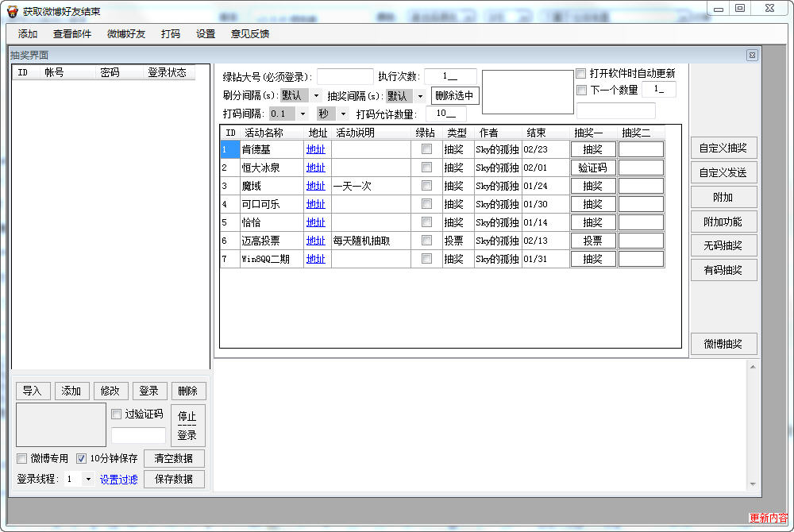Expand the 刷分间隔 dropdown
The image size is (794, 532).
click(317, 95)
